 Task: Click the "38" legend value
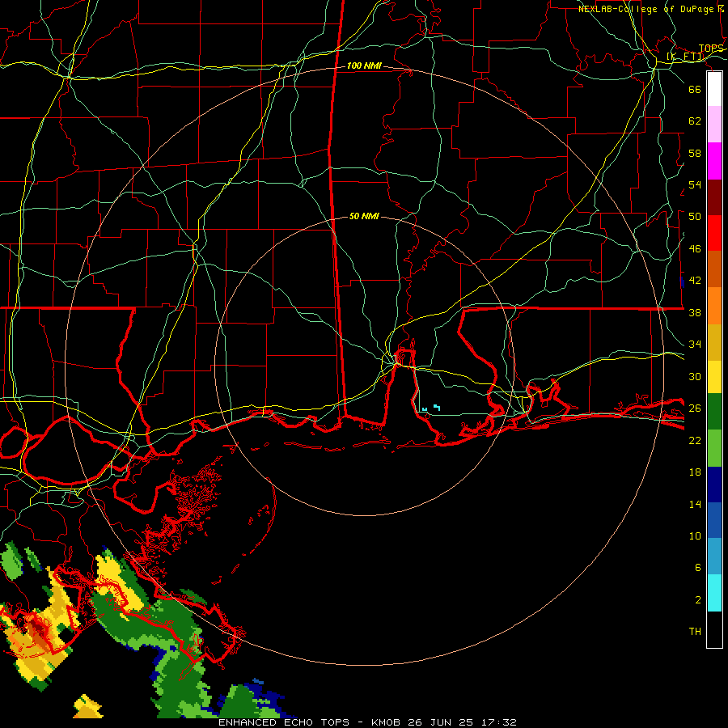(695, 312)
